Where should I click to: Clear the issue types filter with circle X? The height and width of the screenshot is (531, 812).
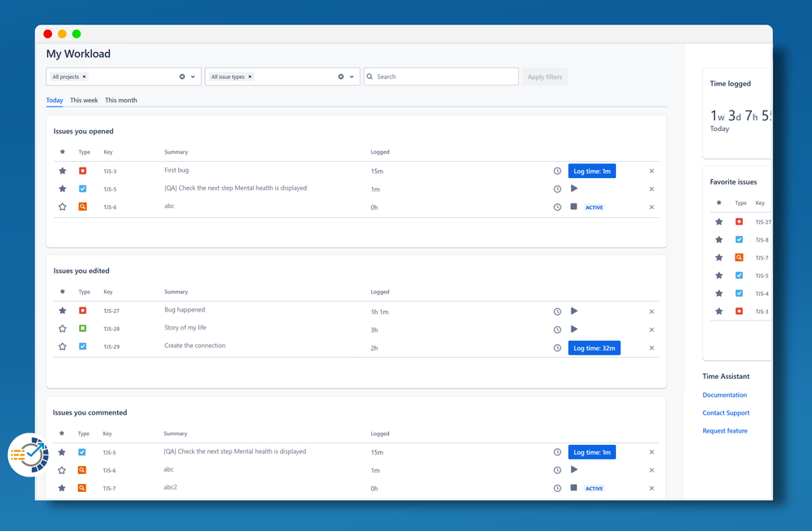pos(341,76)
